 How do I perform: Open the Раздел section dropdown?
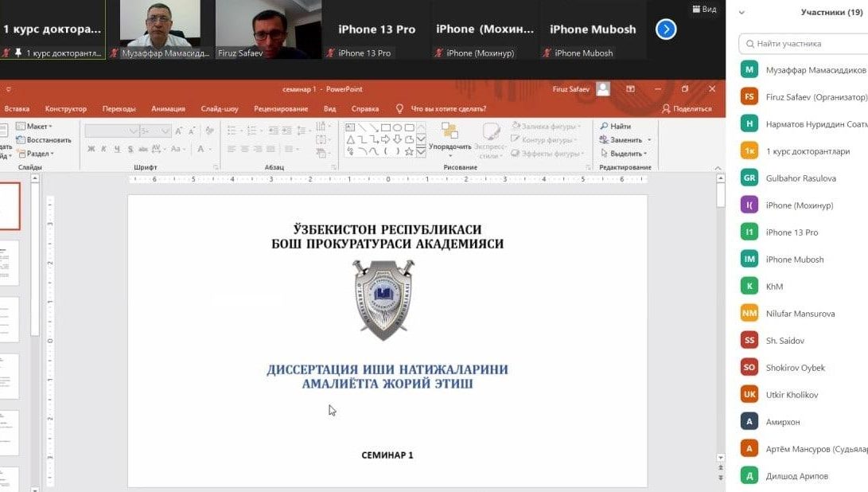[36, 154]
